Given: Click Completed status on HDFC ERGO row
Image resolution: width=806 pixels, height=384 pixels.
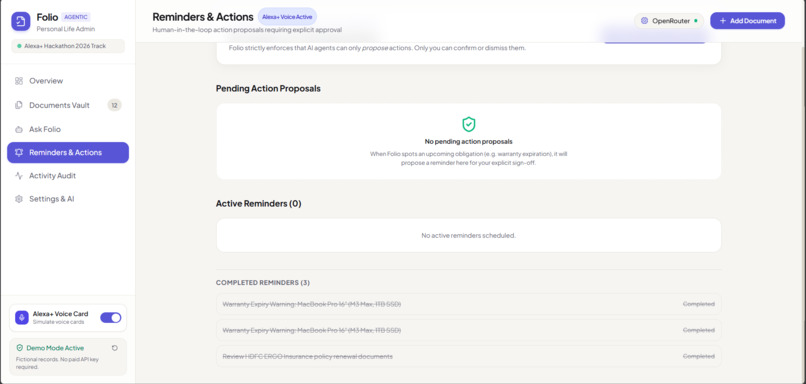Looking at the screenshot, I should (x=699, y=356).
